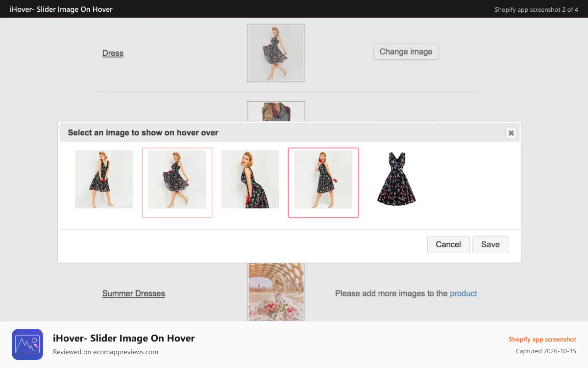Select the first dress thumbnail, model facing front

click(104, 179)
